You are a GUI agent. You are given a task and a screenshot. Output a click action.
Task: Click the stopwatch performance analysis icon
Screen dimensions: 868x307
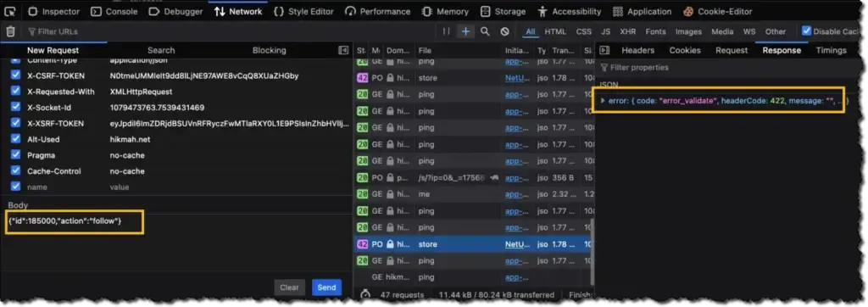tap(364, 294)
